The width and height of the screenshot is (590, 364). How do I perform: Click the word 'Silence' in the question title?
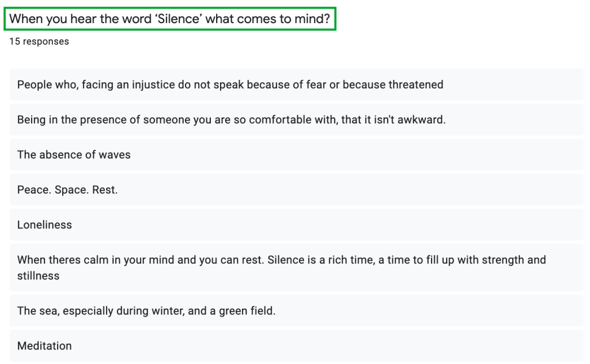click(178, 19)
